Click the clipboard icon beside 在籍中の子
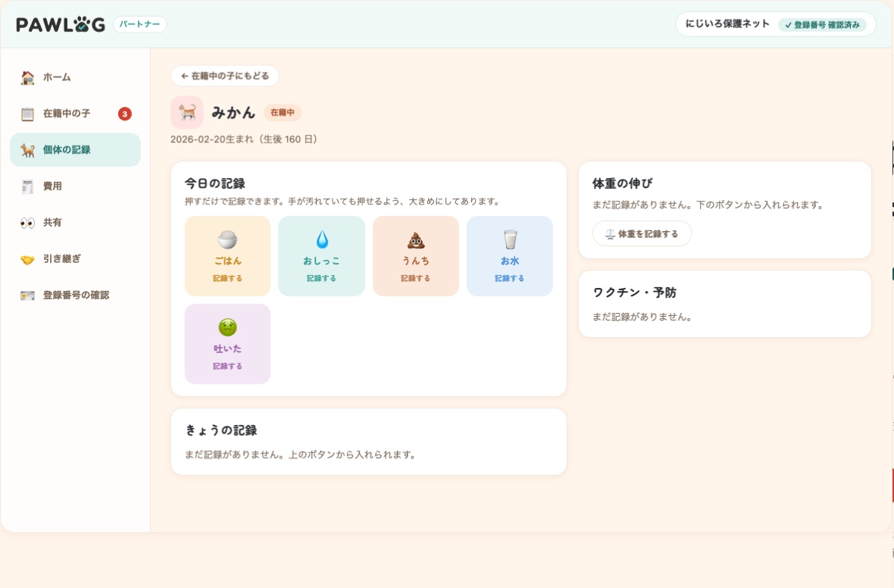This screenshot has height=588, width=894. (27, 114)
